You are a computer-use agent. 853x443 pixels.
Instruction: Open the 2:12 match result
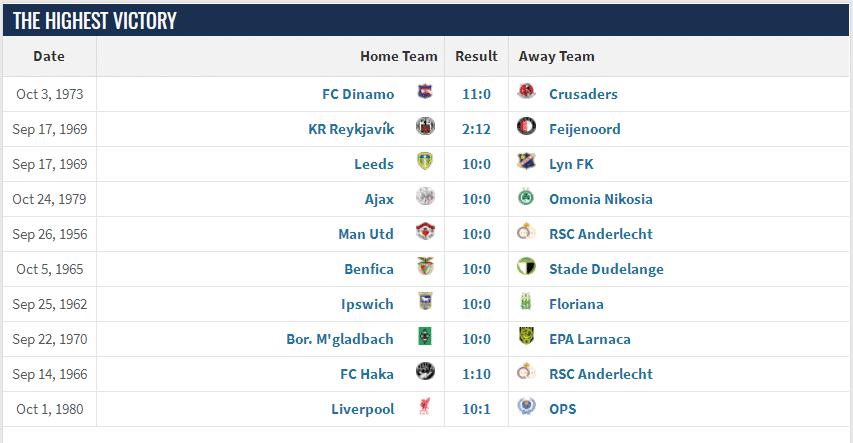pos(476,129)
